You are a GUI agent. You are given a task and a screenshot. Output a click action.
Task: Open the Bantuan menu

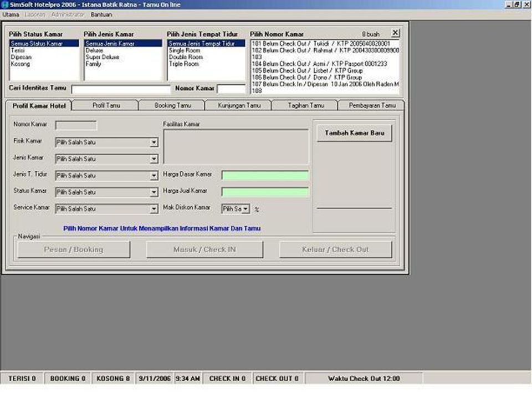[101, 14]
